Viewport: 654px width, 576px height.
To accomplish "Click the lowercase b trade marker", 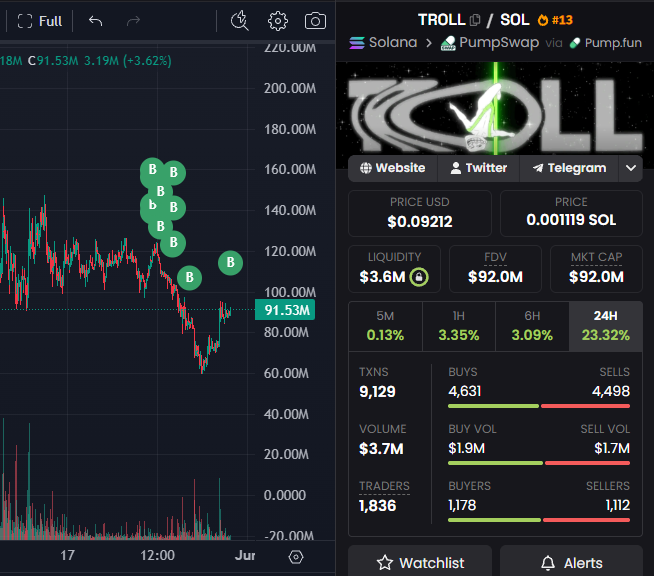I will [152, 205].
